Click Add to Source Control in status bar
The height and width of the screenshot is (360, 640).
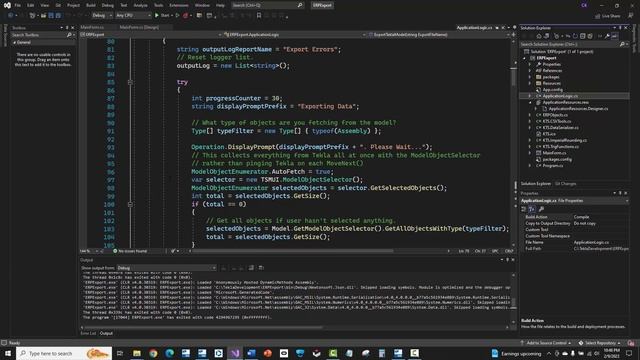(546, 343)
